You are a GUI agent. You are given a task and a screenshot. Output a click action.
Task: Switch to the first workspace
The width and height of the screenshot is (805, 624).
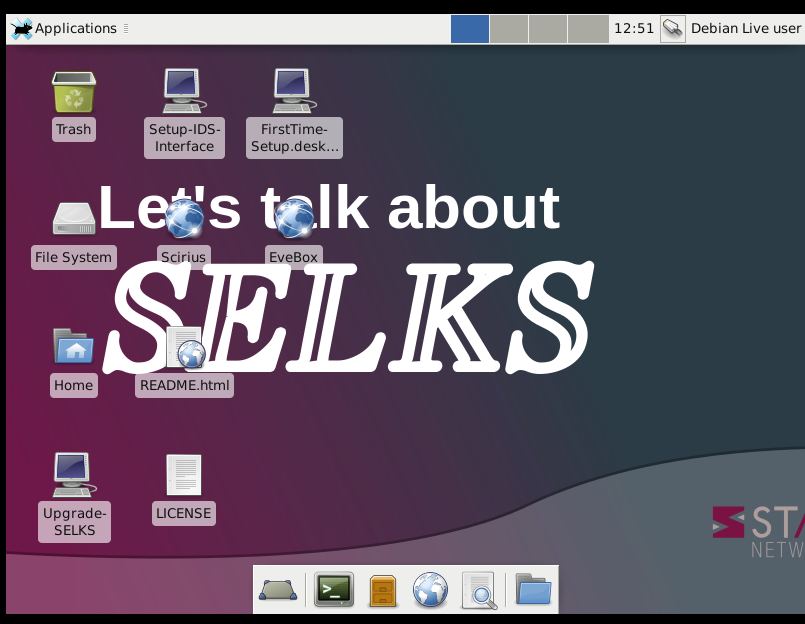pyautogui.click(x=470, y=28)
